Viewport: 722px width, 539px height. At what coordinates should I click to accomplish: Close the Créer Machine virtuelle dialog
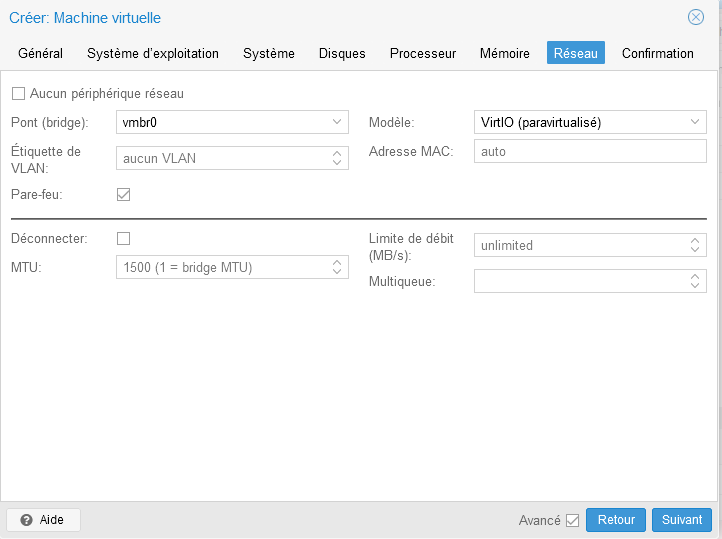tap(696, 17)
